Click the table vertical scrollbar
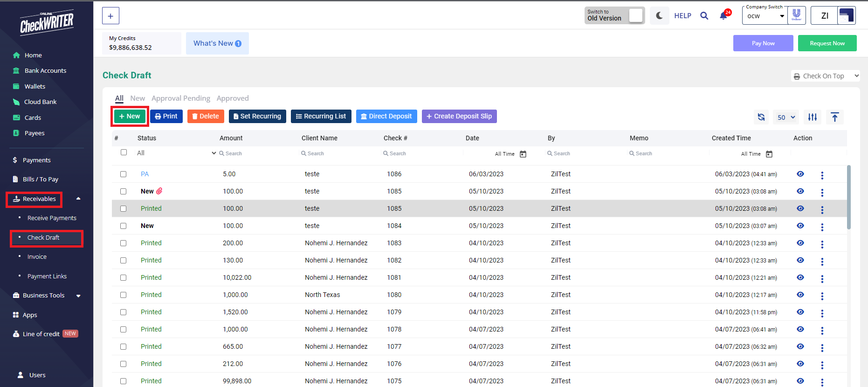 (849, 197)
